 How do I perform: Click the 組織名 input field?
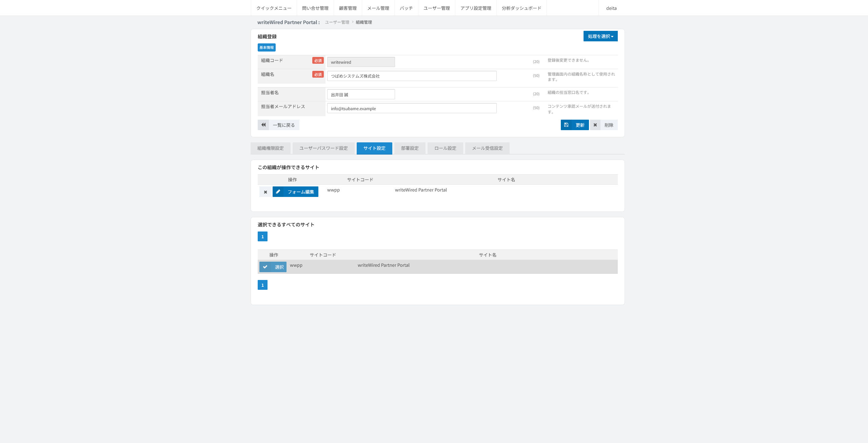[x=412, y=76]
